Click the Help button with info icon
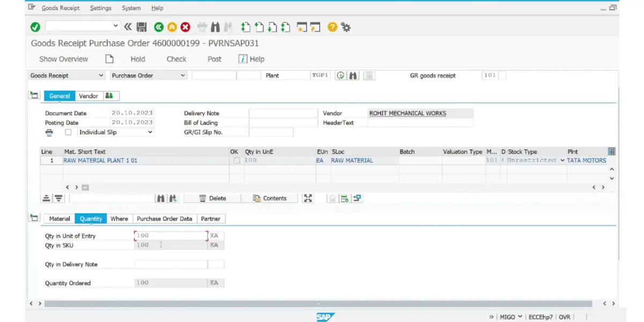The height and width of the screenshot is (322, 644). click(x=251, y=59)
